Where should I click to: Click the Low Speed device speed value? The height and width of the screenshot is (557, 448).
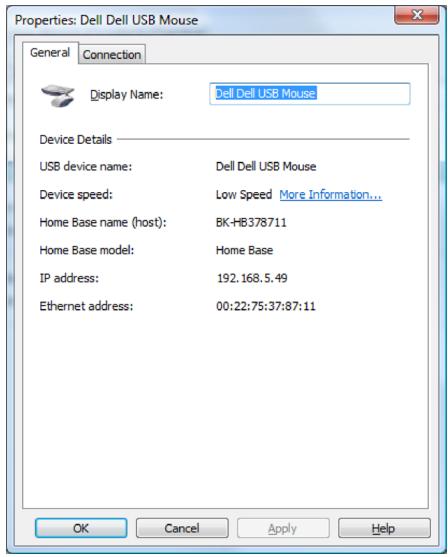(244, 194)
